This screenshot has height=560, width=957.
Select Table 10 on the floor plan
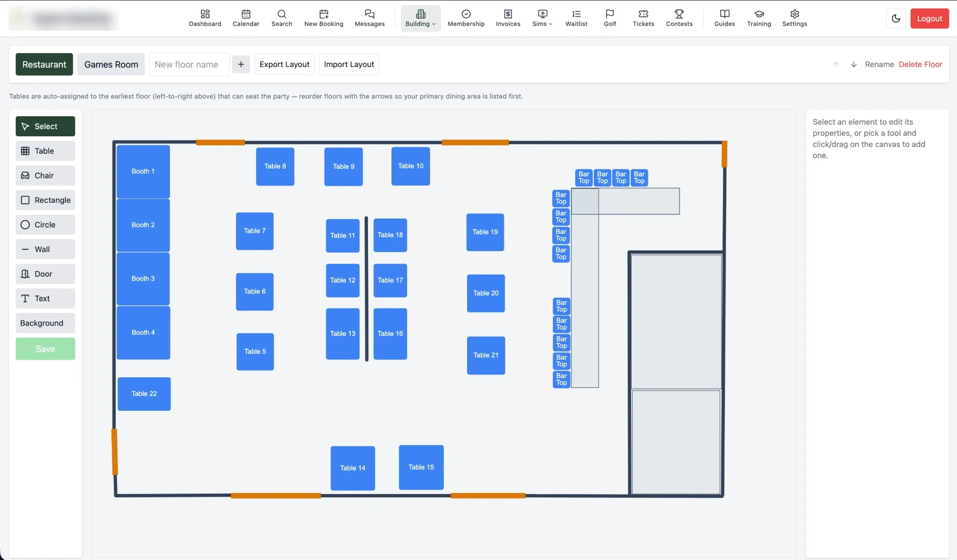click(411, 166)
